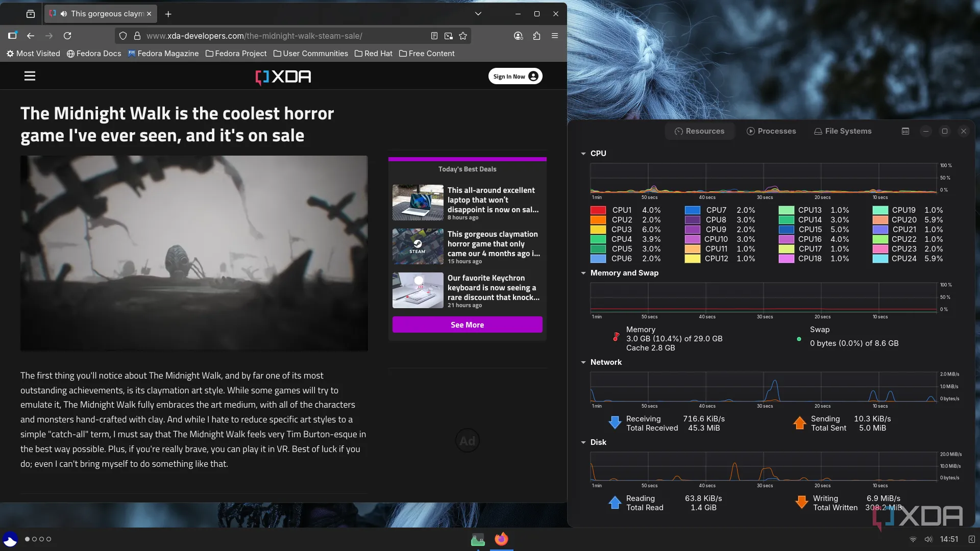
Task: Open Firefox extensions puzzle icon
Action: click(536, 36)
